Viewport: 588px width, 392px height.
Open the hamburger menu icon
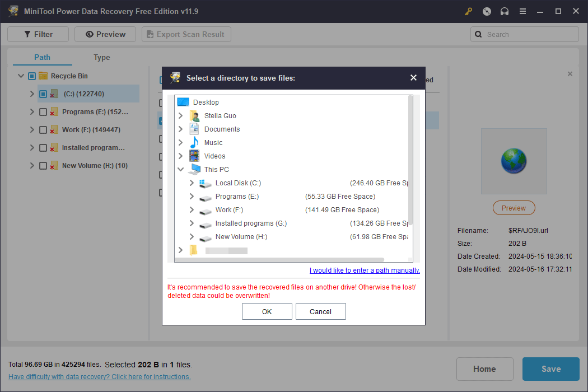522,11
